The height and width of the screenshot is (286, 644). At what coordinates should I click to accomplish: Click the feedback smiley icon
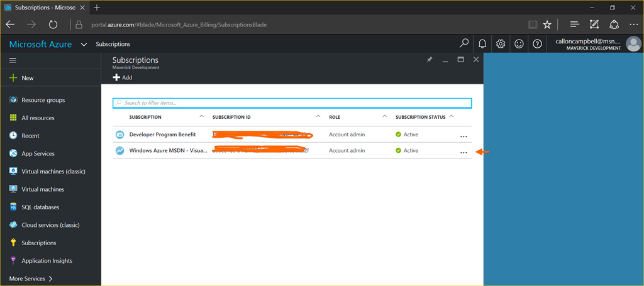pos(519,44)
